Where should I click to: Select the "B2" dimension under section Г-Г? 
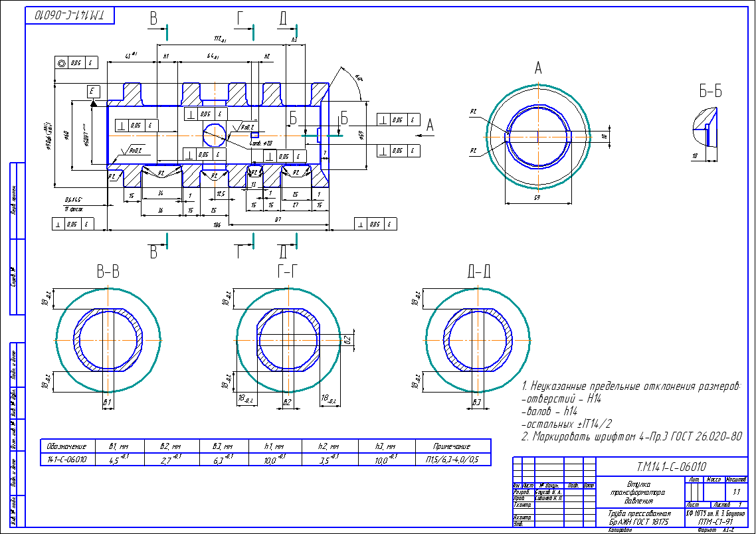[287, 402]
